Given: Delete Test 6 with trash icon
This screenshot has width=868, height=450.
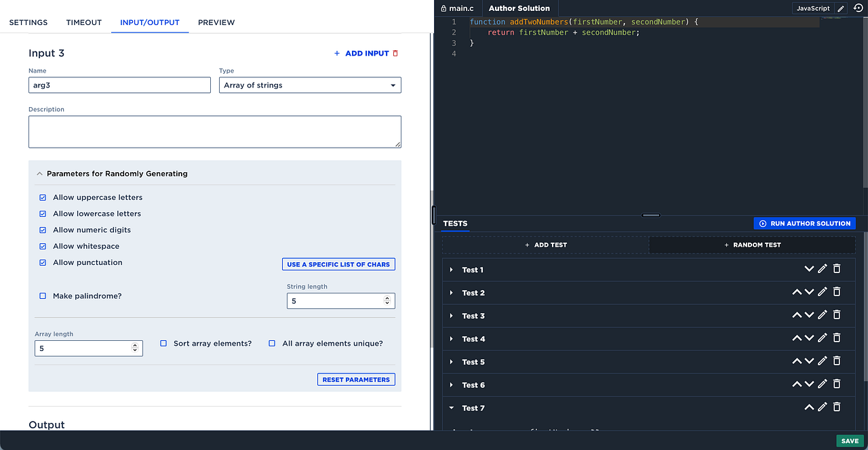Looking at the screenshot, I should point(837,384).
